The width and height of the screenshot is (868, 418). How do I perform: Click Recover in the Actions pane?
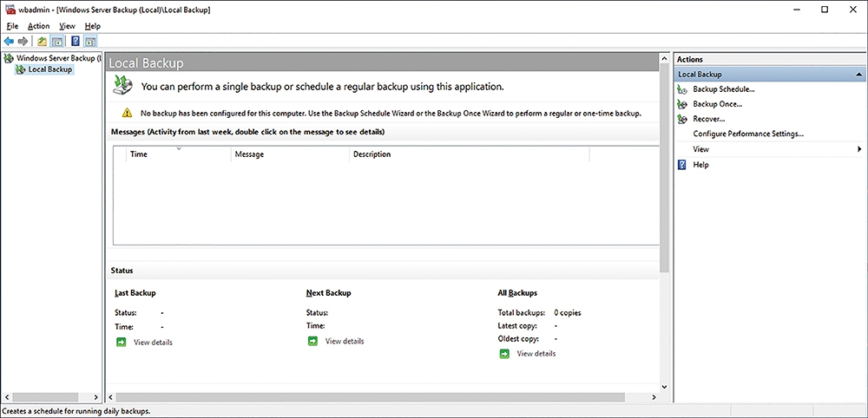click(708, 119)
